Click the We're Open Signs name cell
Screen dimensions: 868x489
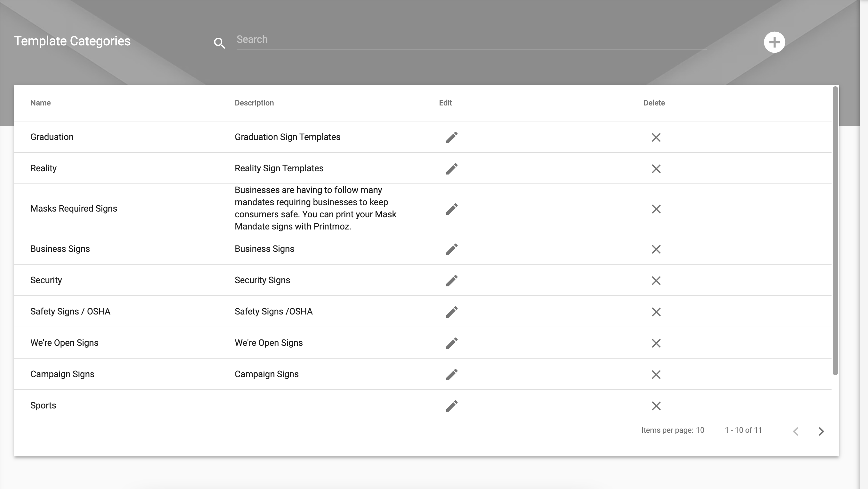point(64,343)
